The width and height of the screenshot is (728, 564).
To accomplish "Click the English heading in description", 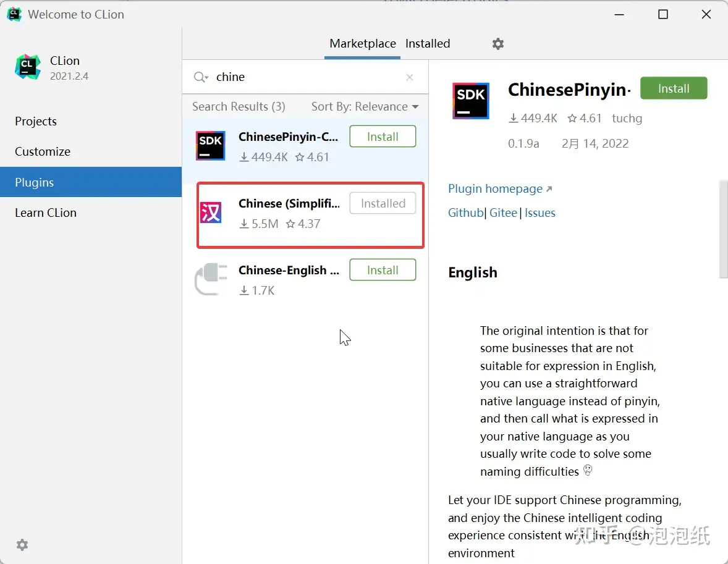I will click(473, 272).
